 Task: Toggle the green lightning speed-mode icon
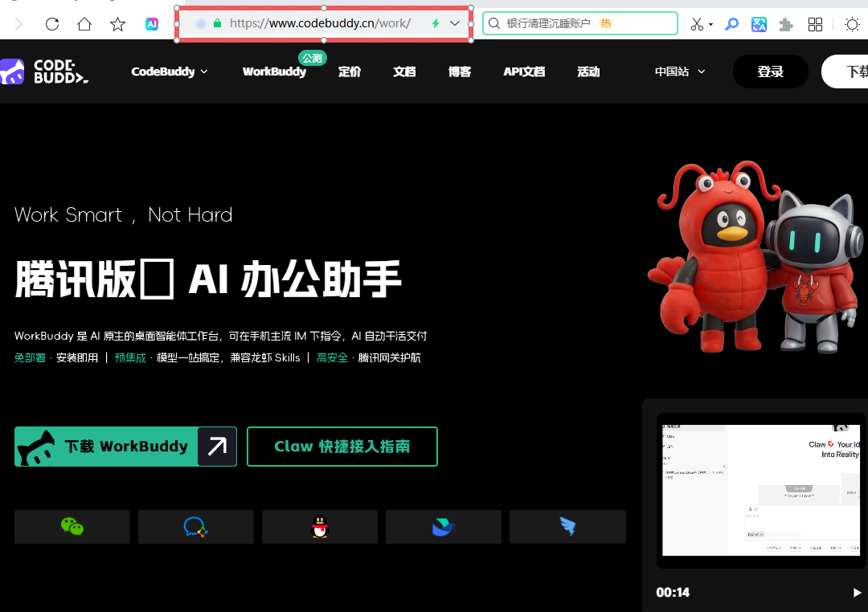click(436, 23)
